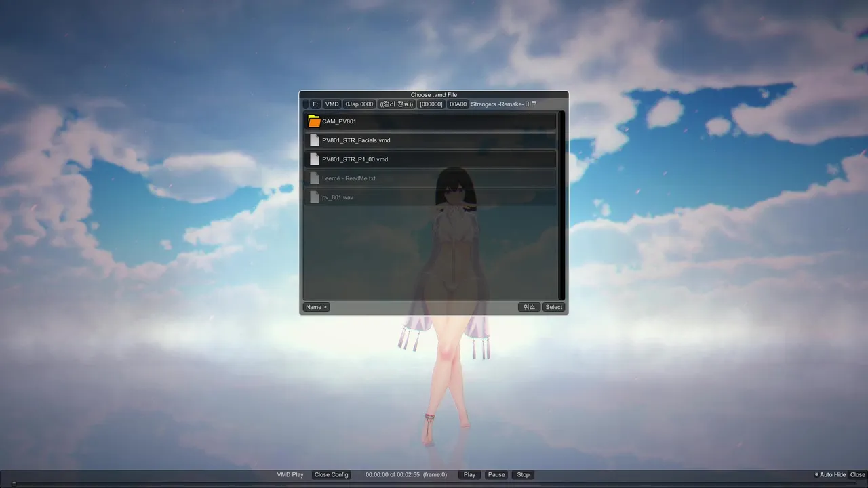The image size is (868, 488).
Task: Click the Pause button
Action: 496,475
